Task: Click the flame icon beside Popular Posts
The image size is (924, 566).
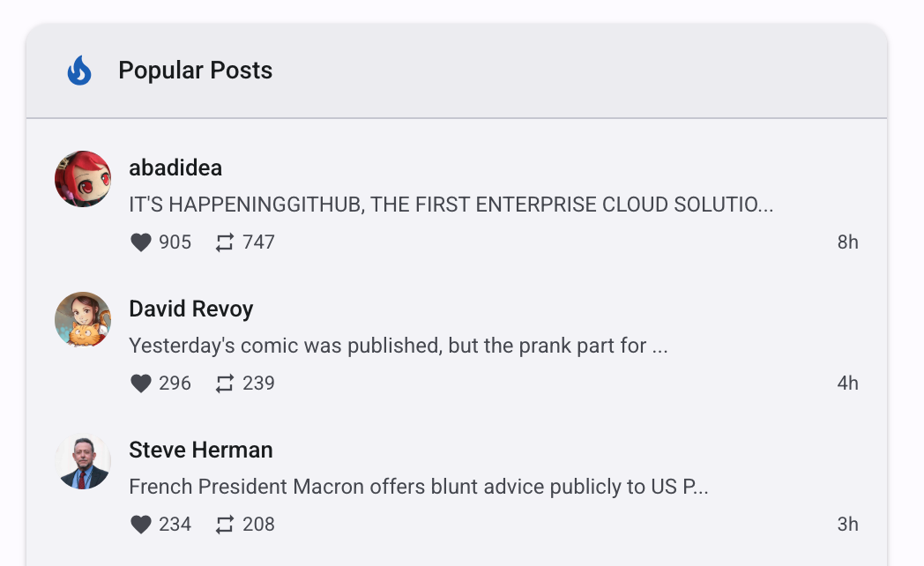Action: pyautogui.click(x=79, y=71)
